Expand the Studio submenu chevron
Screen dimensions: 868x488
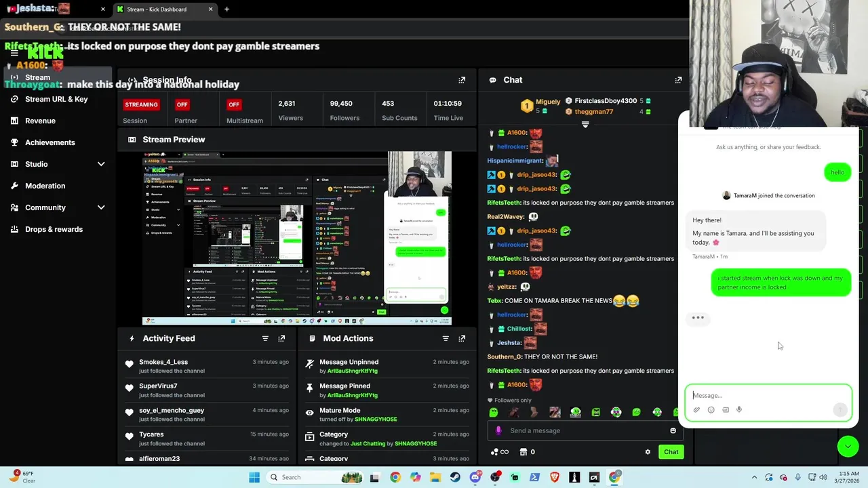pos(101,164)
